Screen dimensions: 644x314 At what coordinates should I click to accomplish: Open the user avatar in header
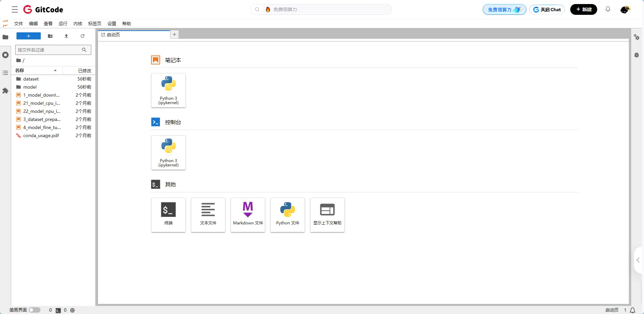coord(625,9)
